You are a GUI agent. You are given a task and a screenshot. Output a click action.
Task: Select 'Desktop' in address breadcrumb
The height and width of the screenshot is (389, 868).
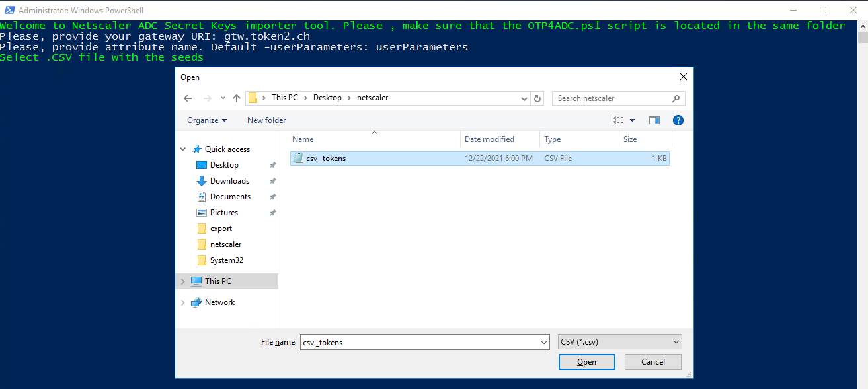327,98
